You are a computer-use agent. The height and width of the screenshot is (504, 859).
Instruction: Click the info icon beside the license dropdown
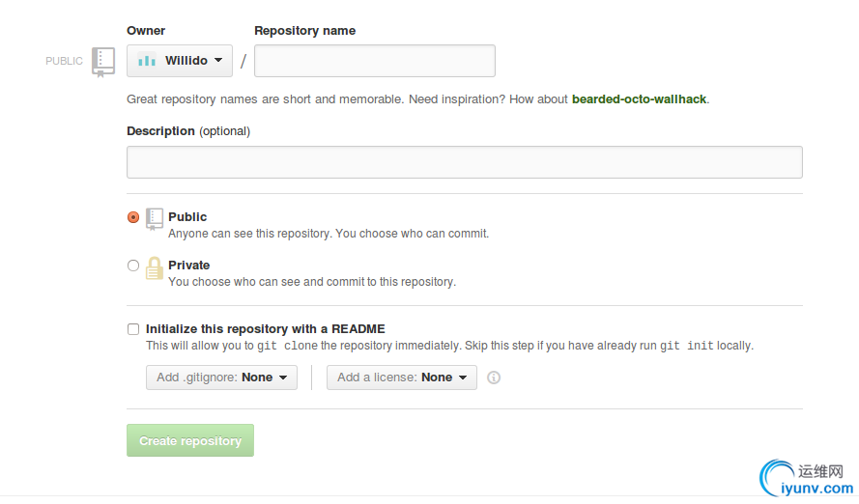494,378
